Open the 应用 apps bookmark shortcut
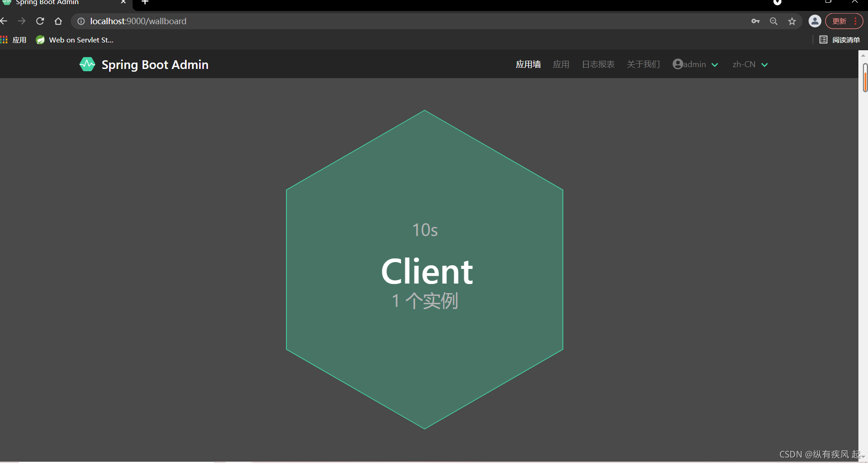The height and width of the screenshot is (463, 868). (x=14, y=40)
